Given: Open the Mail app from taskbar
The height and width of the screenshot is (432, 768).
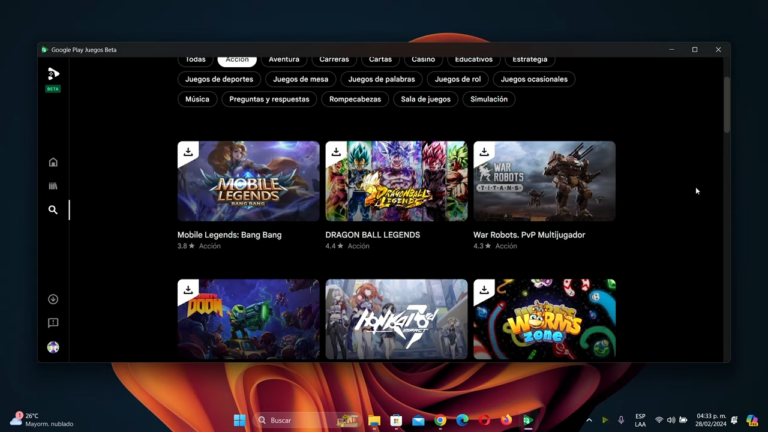Looking at the screenshot, I should tap(418, 420).
